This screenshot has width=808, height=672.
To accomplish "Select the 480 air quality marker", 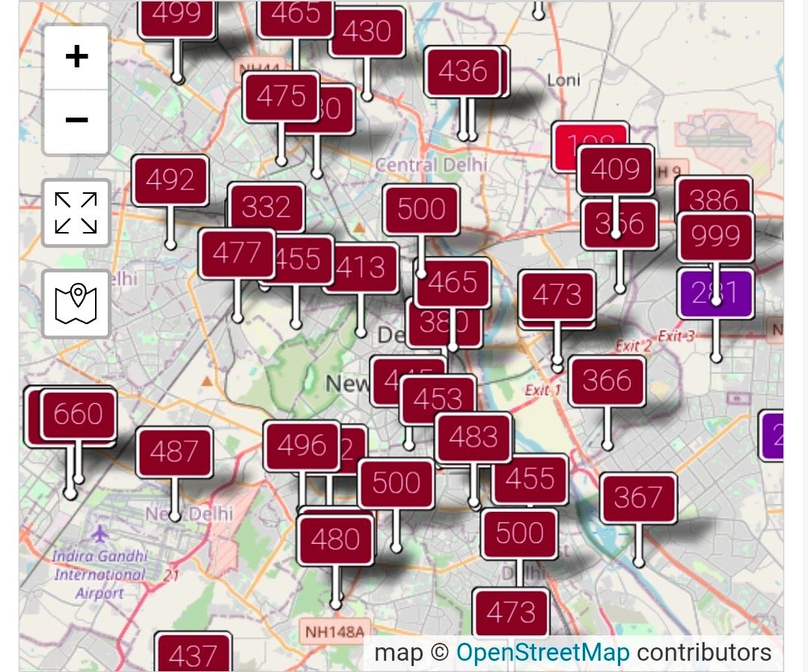I will click(335, 540).
